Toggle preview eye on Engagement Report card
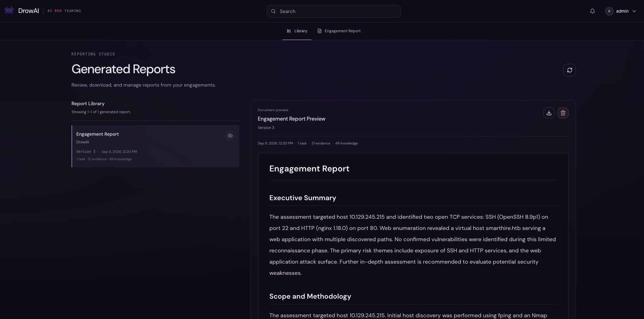Viewport: 644px width, 319px height. [230, 136]
